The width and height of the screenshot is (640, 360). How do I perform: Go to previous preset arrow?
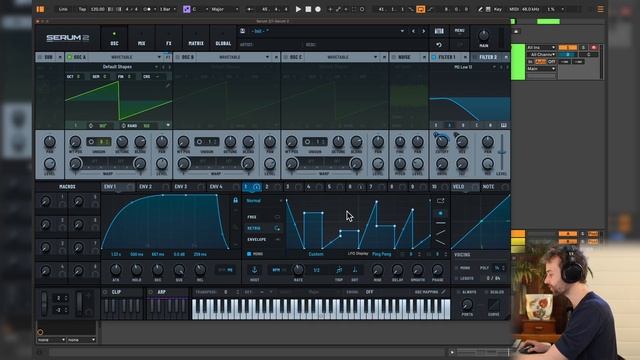coord(413,31)
